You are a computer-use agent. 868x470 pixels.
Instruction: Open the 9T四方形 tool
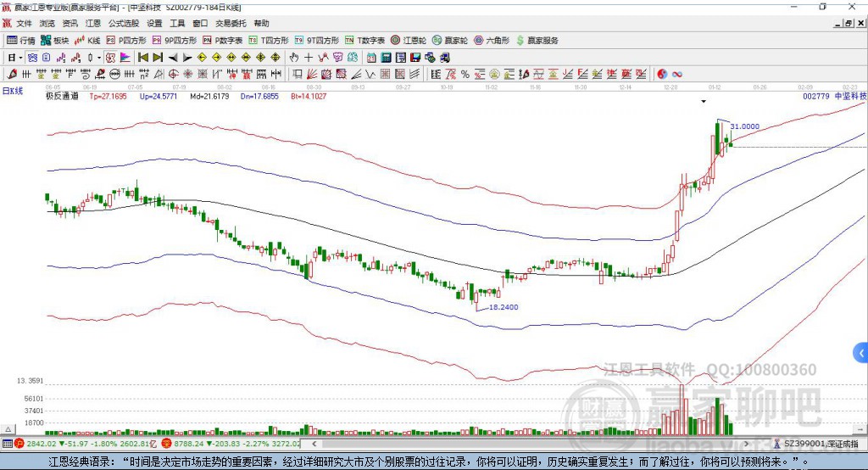[x=317, y=41]
